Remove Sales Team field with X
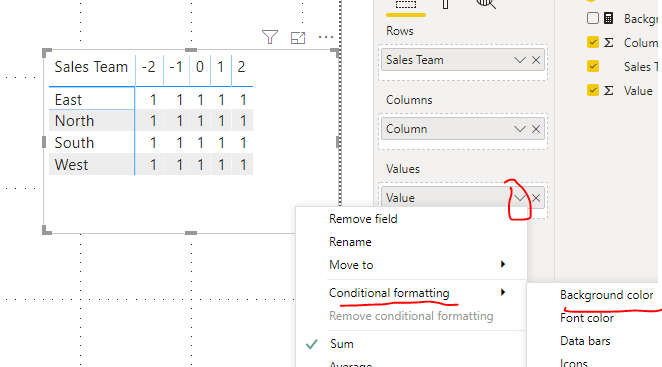The width and height of the screenshot is (662, 367). coord(536,60)
